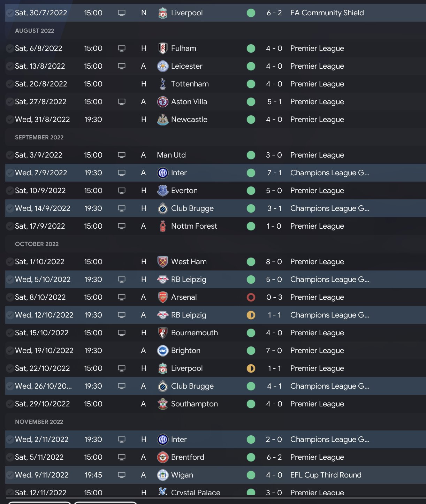Click Southampton club crest
Viewport: 426px width, 504px height.
(x=162, y=404)
